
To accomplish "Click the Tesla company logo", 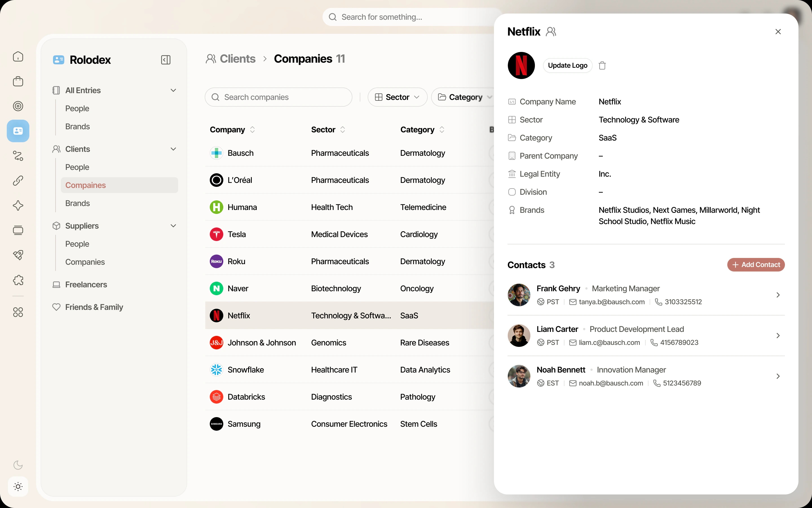I will (217, 235).
